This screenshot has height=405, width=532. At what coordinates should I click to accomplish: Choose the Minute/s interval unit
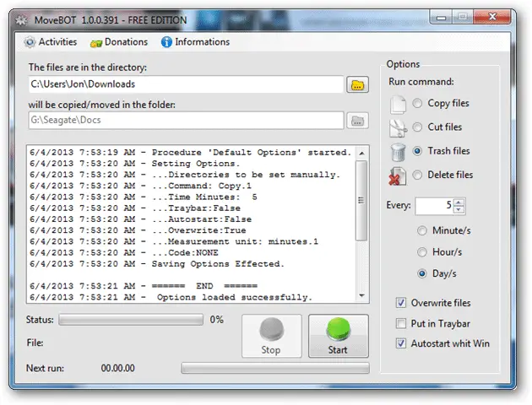[421, 231]
